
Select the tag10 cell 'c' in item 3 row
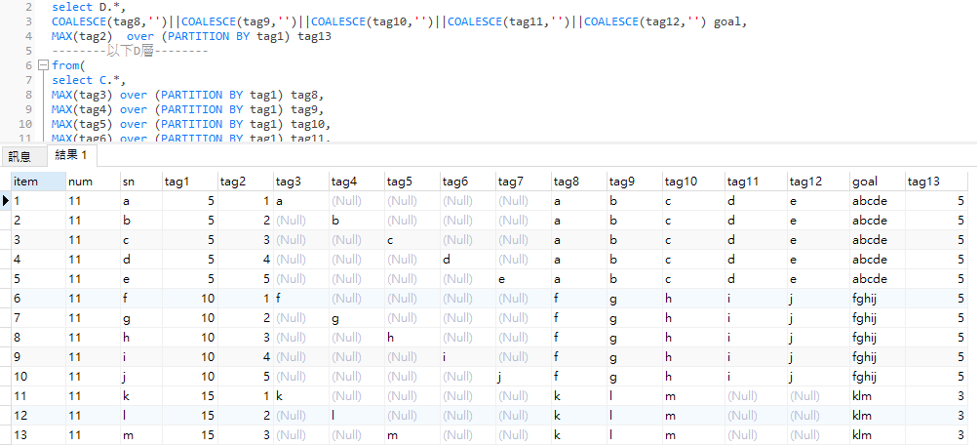(693, 239)
